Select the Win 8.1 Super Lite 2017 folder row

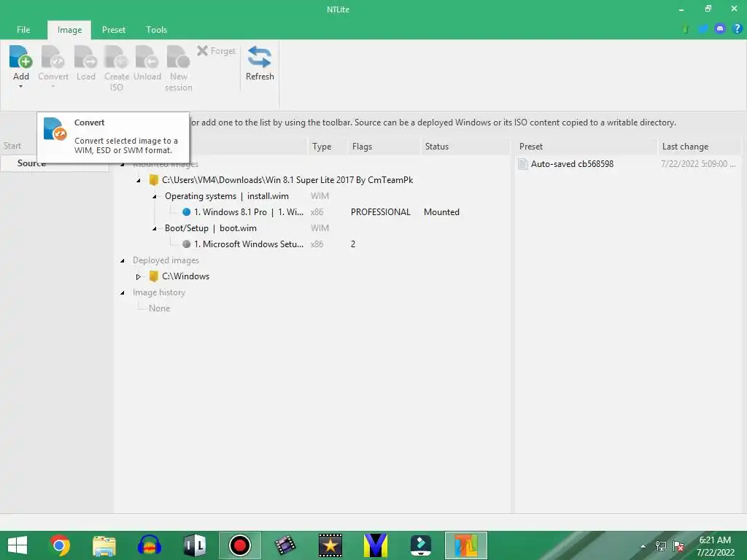(x=287, y=180)
